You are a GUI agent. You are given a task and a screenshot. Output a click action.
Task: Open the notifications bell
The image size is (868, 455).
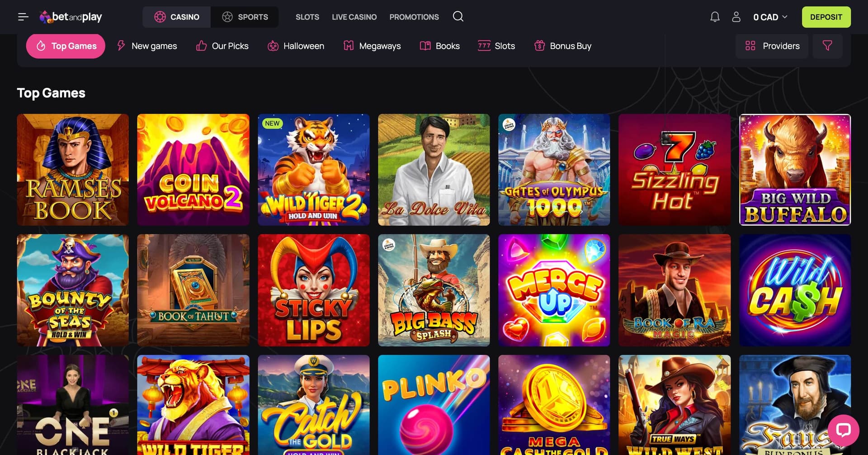click(715, 17)
